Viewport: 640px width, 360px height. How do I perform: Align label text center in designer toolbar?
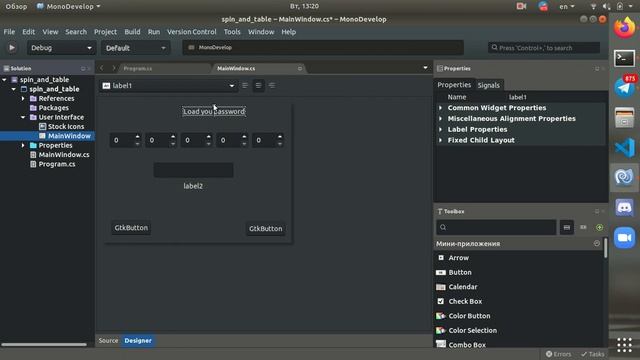258,85
